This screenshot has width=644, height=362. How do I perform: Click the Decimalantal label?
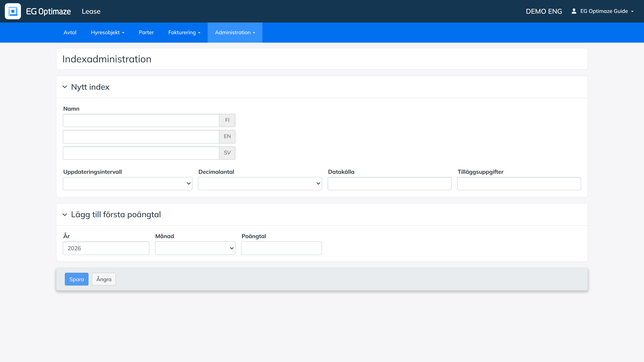pos(216,172)
